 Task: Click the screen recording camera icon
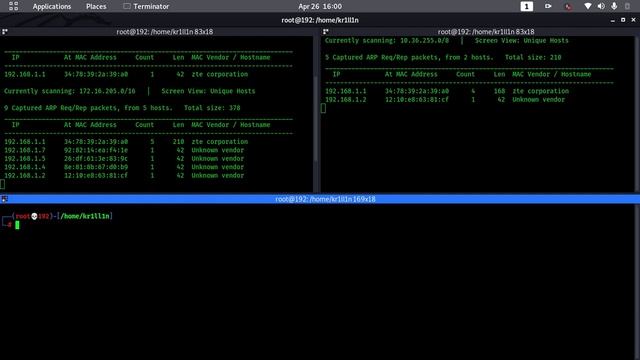pyautogui.click(x=548, y=6)
